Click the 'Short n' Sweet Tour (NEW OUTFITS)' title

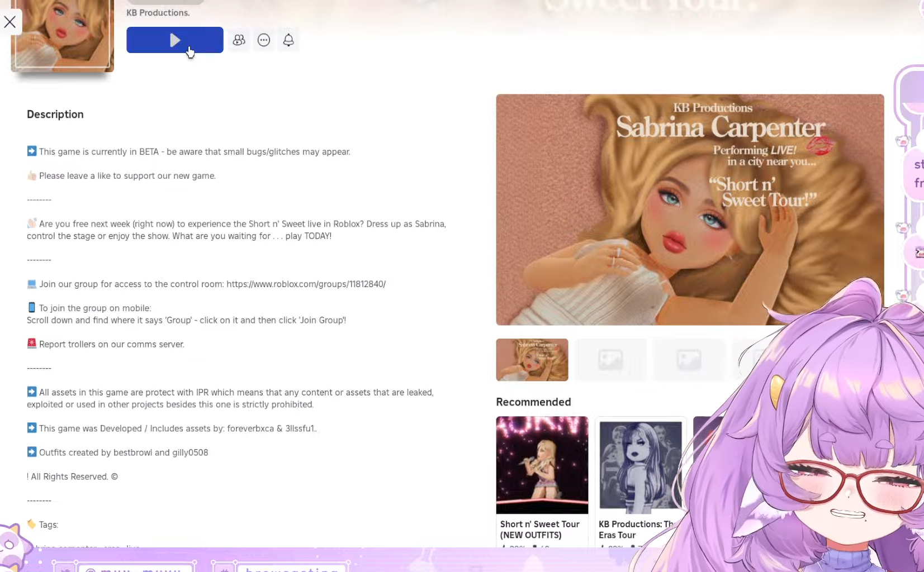click(x=540, y=530)
